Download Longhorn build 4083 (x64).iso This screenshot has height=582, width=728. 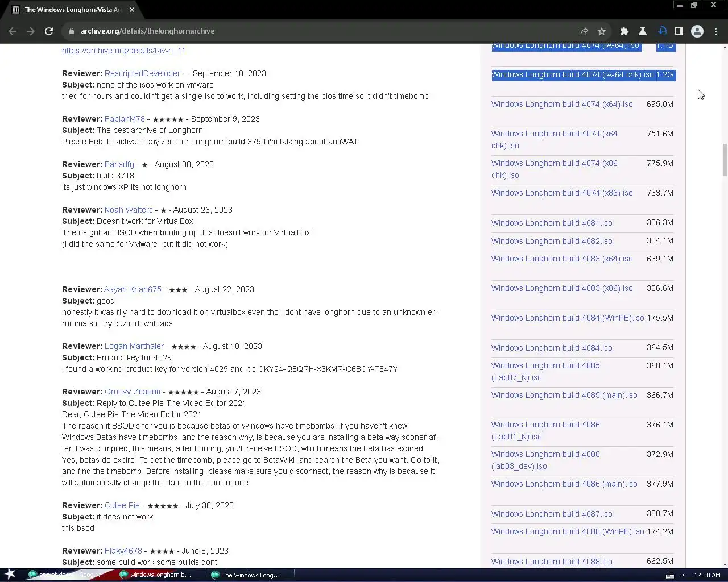562,259
